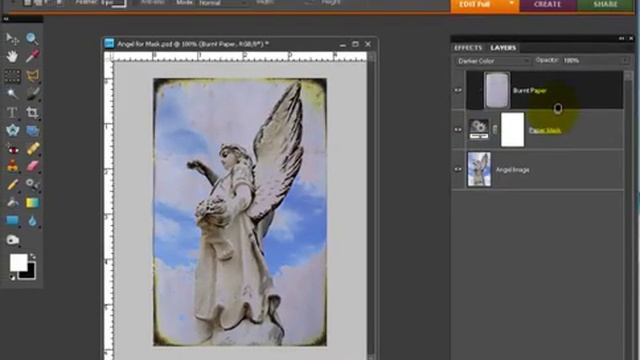Select the Type tool

click(12, 112)
